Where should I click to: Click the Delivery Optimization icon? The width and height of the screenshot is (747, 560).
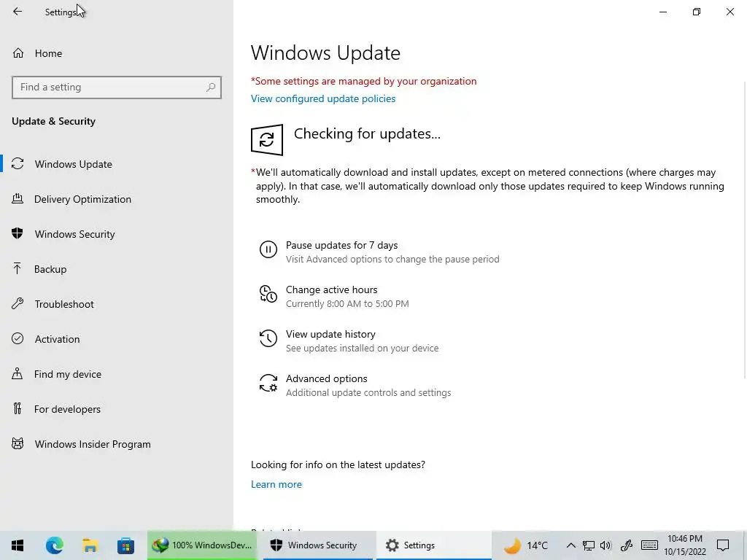pyautogui.click(x=18, y=198)
